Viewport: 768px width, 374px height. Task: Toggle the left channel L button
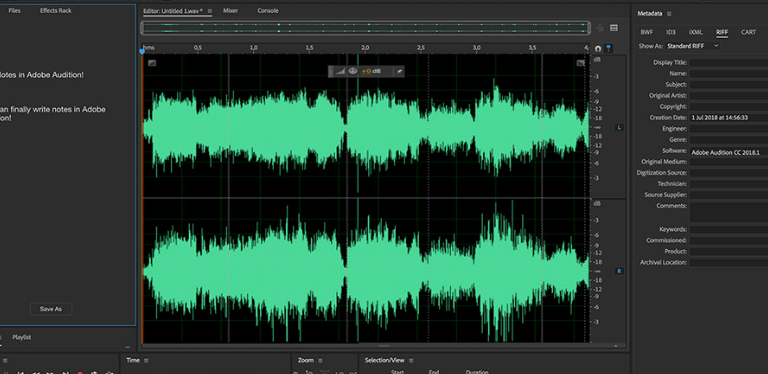pos(619,127)
